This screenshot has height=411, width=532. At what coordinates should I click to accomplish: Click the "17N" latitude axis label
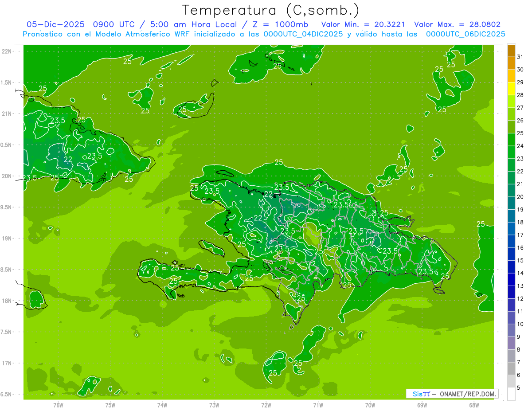pos(7,363)
